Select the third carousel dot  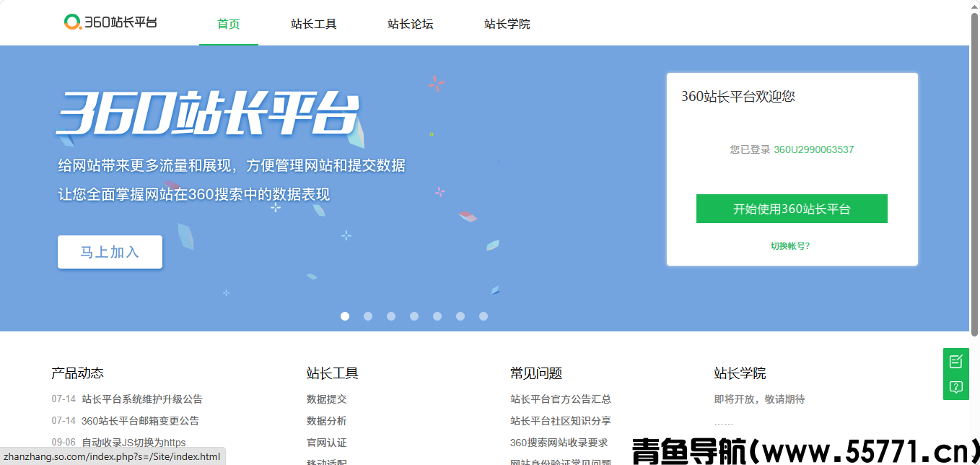click(x=391, y=316)
